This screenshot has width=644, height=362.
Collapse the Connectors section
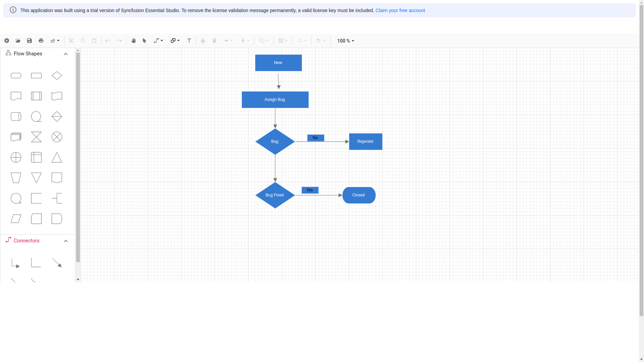coord(66,241)
